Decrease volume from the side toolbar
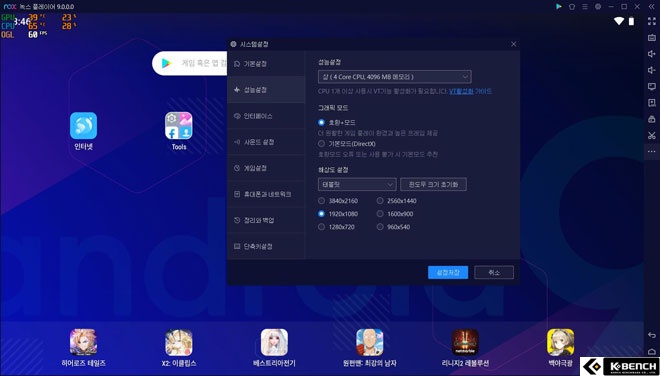This screenshot has height=376, width=660. [x=652, y=70]
